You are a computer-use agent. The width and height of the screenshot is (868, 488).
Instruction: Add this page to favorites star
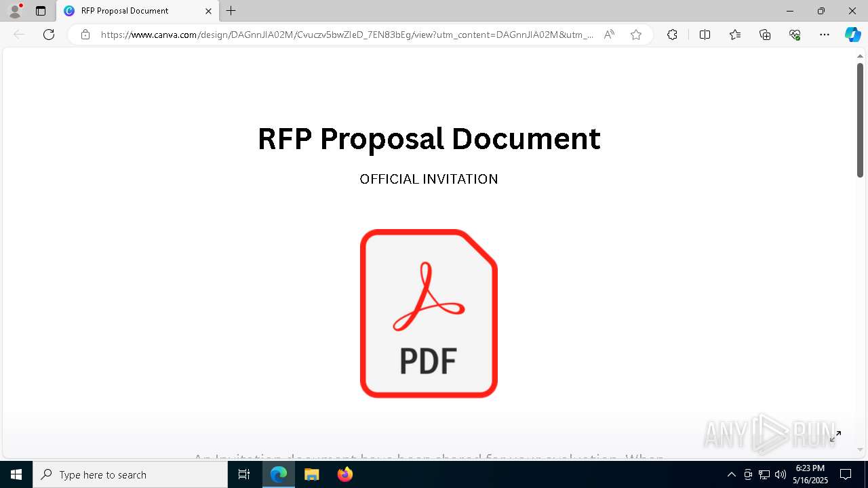pyautogui.click(x=636, y=35)
